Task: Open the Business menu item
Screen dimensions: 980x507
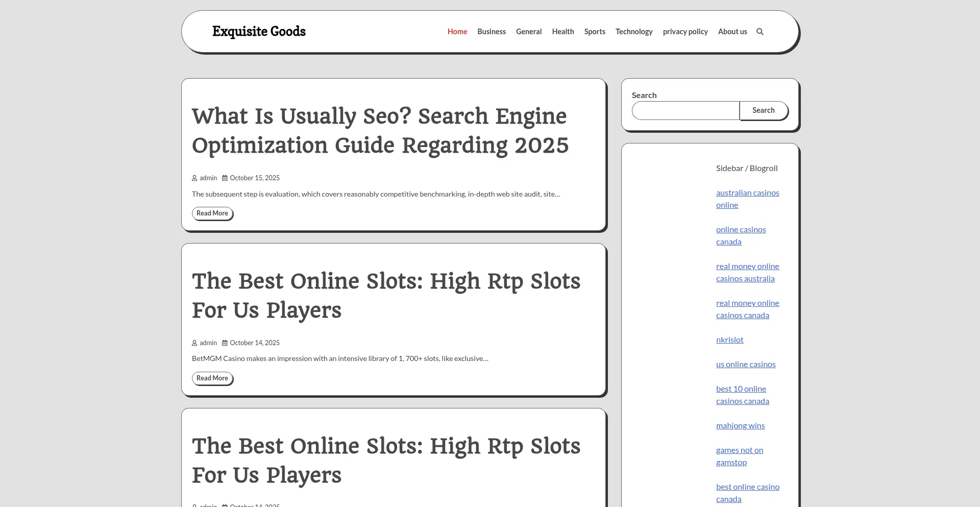Action: [491, 32]
